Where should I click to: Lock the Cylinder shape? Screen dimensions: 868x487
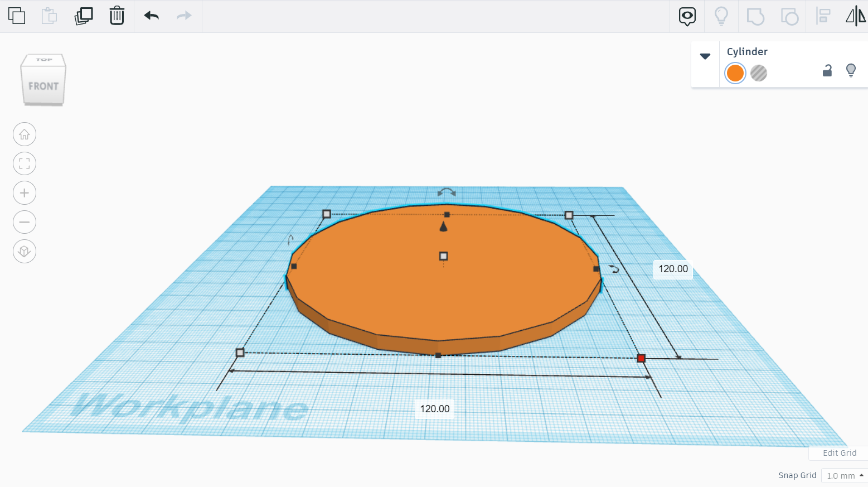tap(827, 71)
